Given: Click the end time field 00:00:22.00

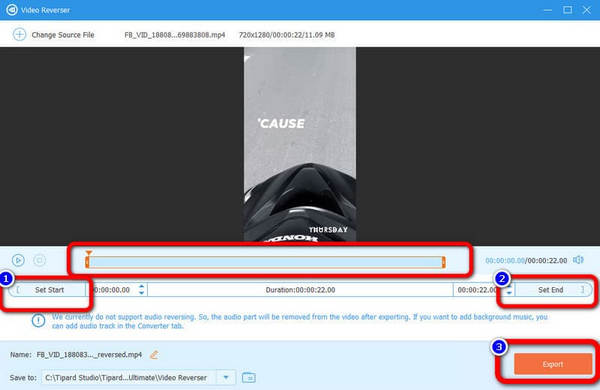Looking at the screenshot, I should pyautogui.click(x=477, y=290).
